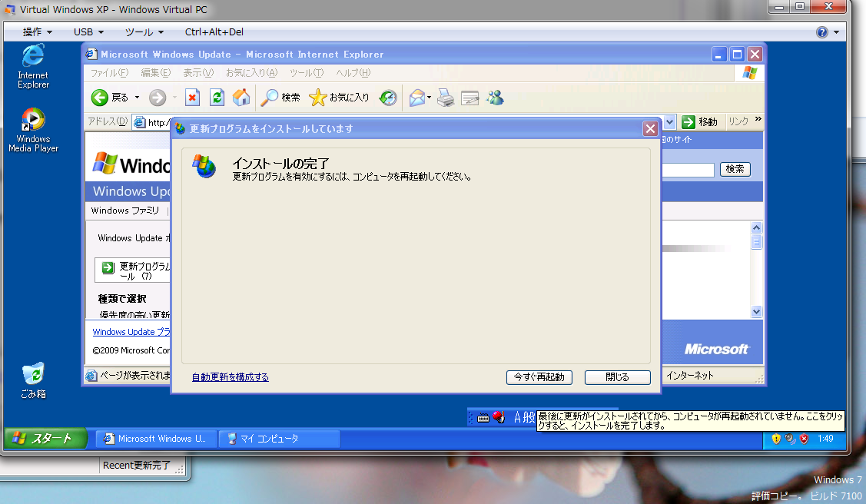Click the red shield alert tray icon
Viewport: 866px width, 504px height.
pyautogui.click(x=804, y=439)
